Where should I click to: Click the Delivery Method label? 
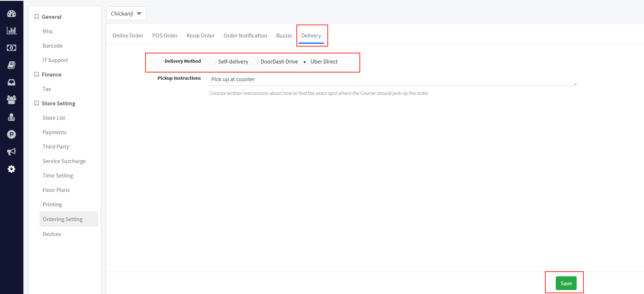point(183,61)
